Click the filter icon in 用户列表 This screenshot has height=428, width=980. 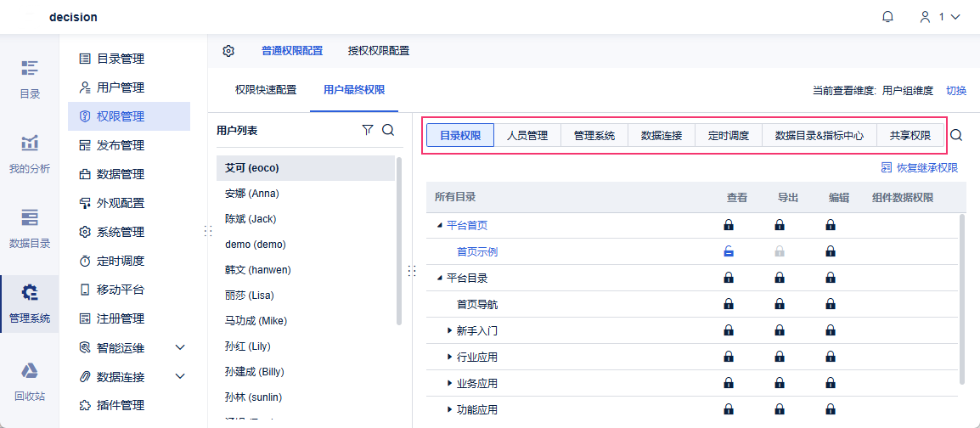pyautogui.click(x=368, y=130)
